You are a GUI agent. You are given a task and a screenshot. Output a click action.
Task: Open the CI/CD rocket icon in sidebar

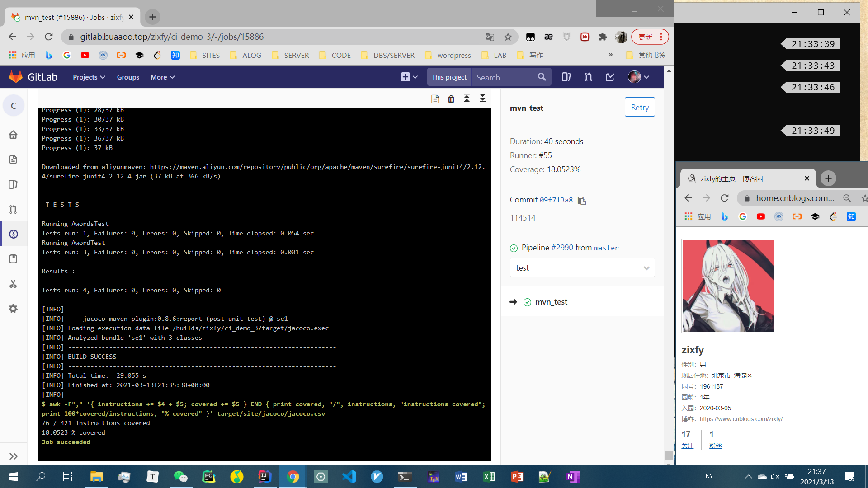[13, 234]
